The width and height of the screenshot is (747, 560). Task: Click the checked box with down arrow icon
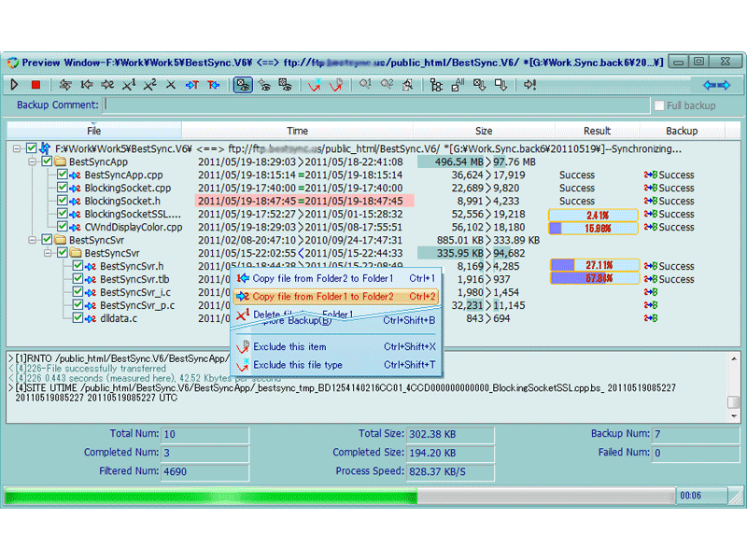tap(479, 85)
